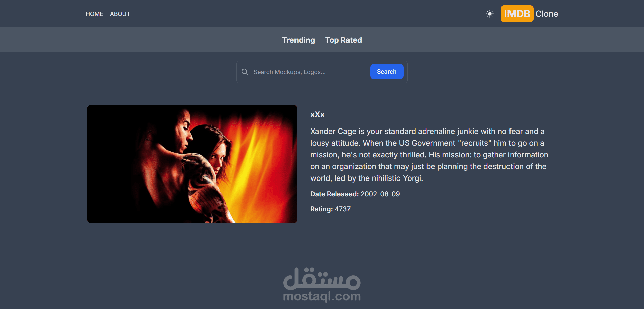
Task: Click the release date 2002-08-09
Action: point(380,194)
